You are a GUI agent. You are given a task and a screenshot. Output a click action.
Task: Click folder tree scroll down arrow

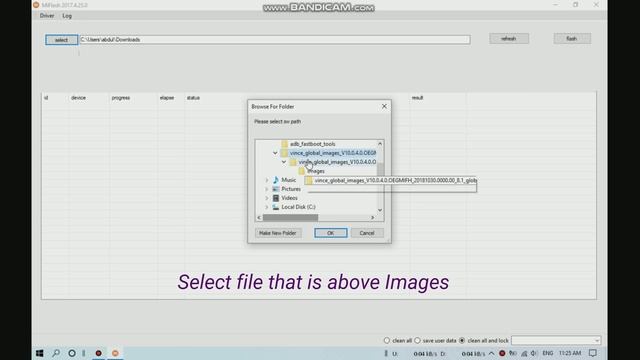pyautogui.click(x=380, y=210)
